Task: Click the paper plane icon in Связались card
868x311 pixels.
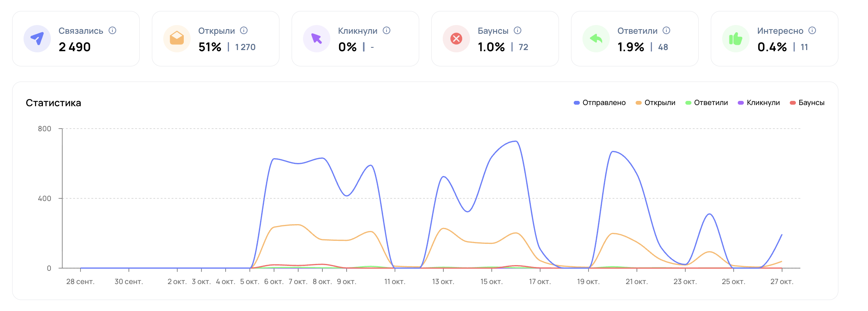Action: (37, 39)
